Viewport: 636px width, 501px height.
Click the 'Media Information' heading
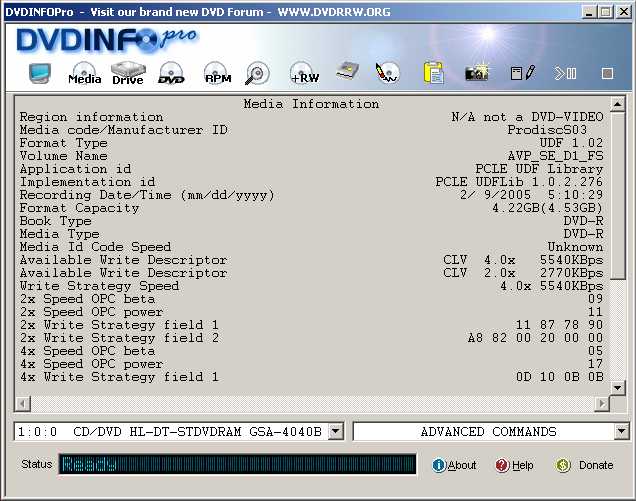tap(311, 104)
